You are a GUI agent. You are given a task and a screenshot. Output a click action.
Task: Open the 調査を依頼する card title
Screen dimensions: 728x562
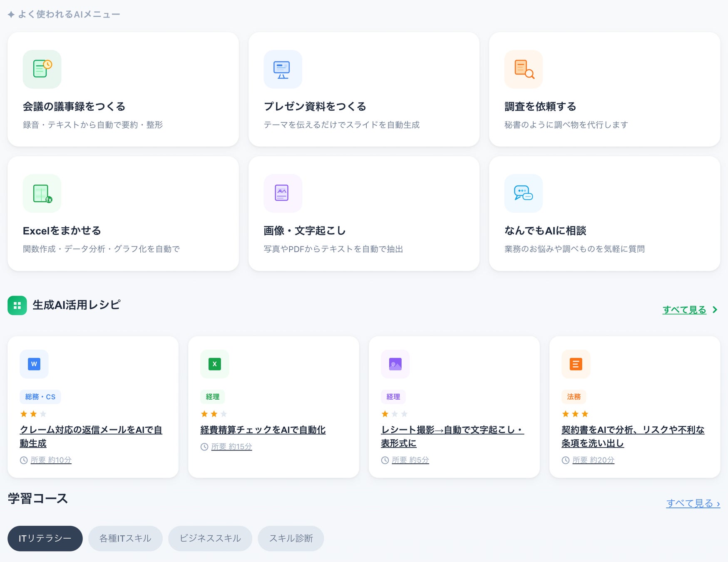pos(540,107)
